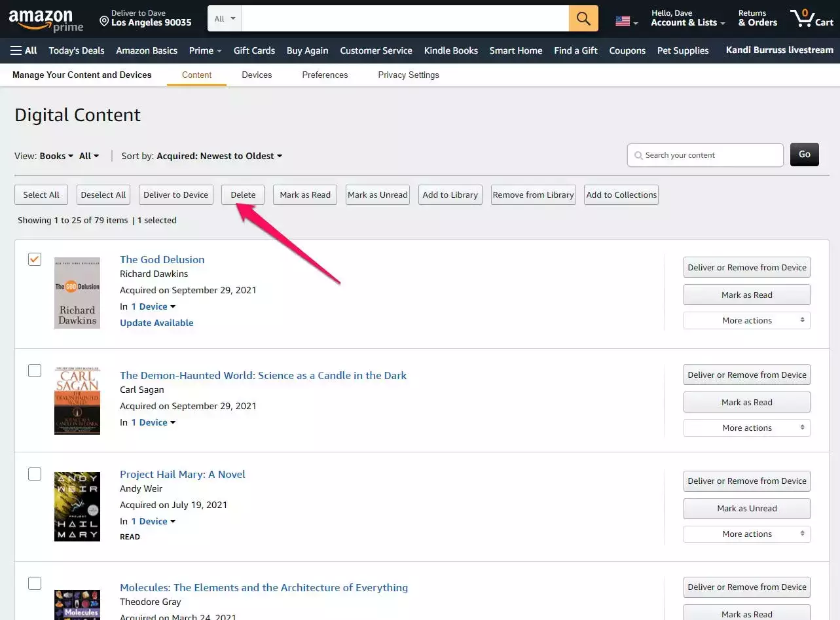Click the Select All button
Viewport: 840px width, 620px height.
tap(41, 194)
